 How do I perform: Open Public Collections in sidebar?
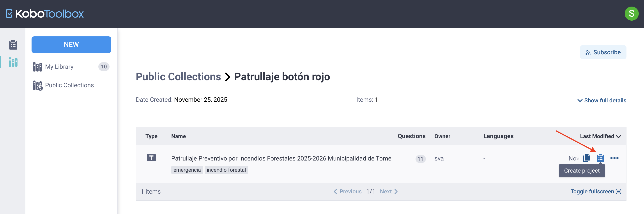click(x=69, y=85)
